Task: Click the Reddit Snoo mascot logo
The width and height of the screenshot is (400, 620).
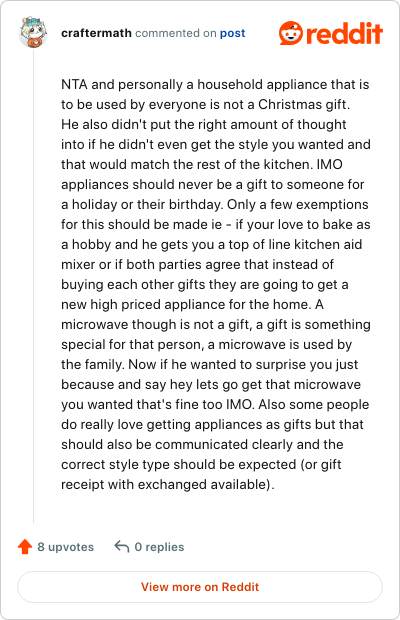Action: coord(291,33)
